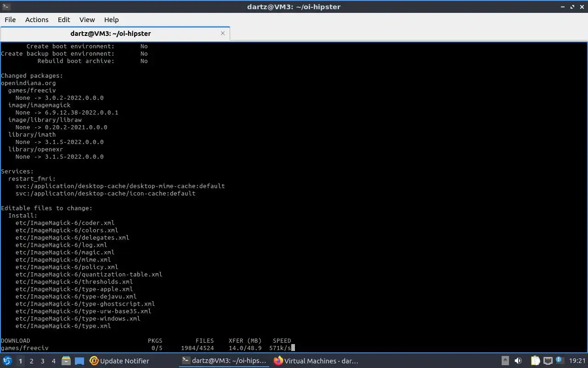
Task: Click the 'etc/ImageMagick-6/type.xml' line
Action: (x=63, y=326)
